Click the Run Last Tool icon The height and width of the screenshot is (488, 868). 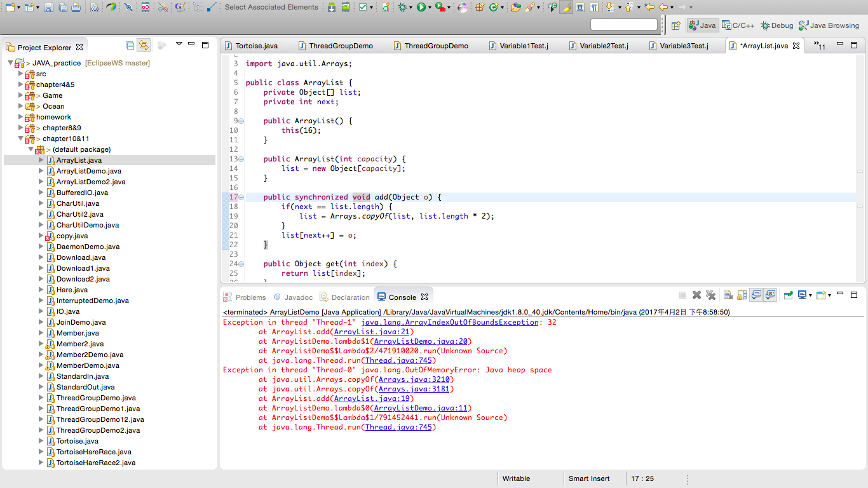click(439, 7)
